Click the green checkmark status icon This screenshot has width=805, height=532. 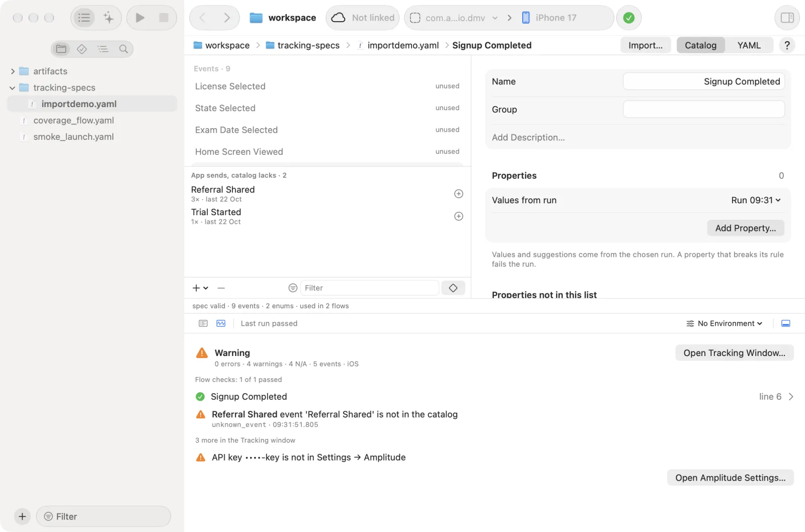(629, 18)
